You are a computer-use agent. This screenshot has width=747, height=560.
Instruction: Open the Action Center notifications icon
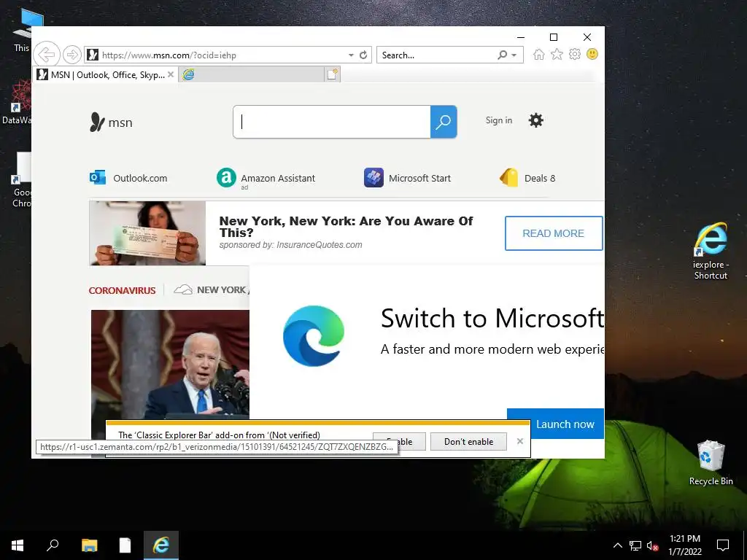coord(723,545)
